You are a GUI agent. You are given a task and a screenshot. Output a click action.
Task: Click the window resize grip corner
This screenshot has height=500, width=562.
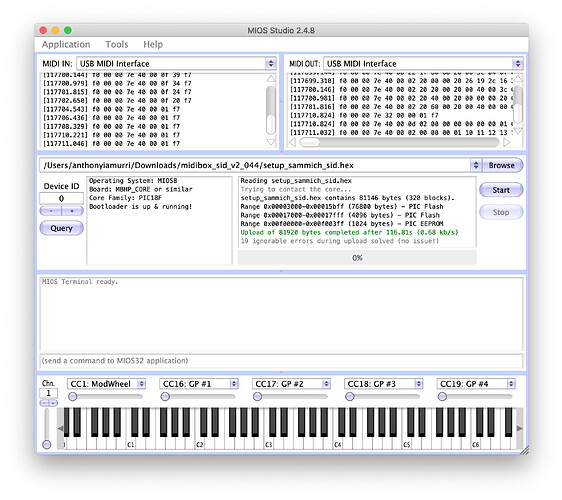tap(524, 450)
